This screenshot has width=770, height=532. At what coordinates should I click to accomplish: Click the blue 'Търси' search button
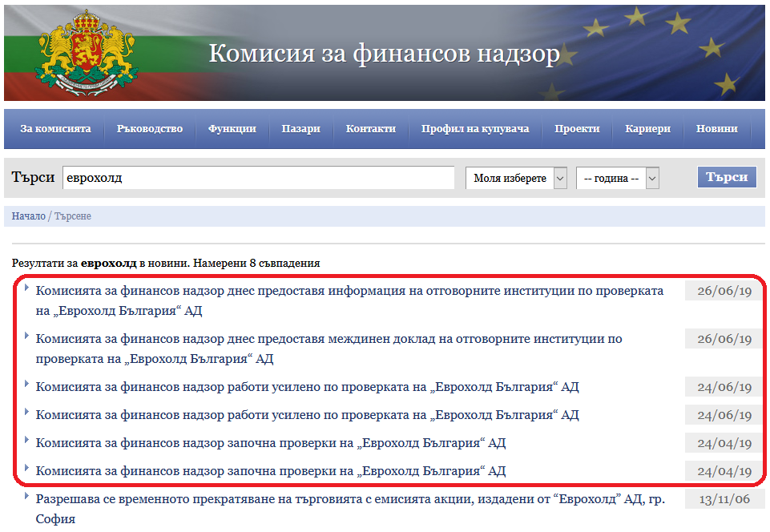click(727, 177)
